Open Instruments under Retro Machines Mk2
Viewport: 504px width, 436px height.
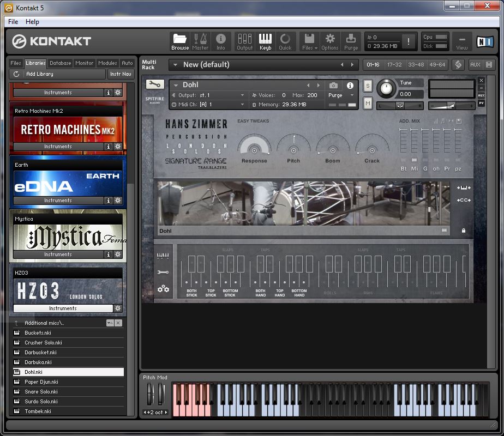tap(58, 147)
